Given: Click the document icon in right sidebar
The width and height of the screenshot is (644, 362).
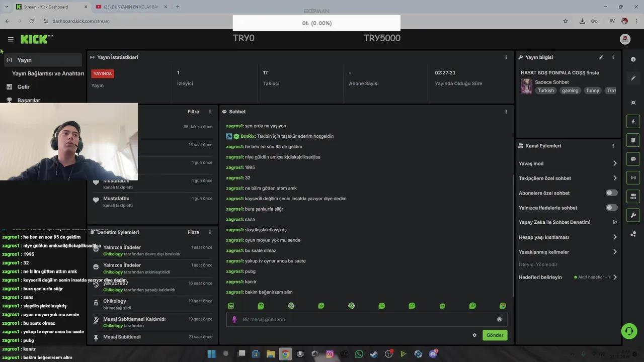Looking at the screenshot, I should tap(633, 140).
